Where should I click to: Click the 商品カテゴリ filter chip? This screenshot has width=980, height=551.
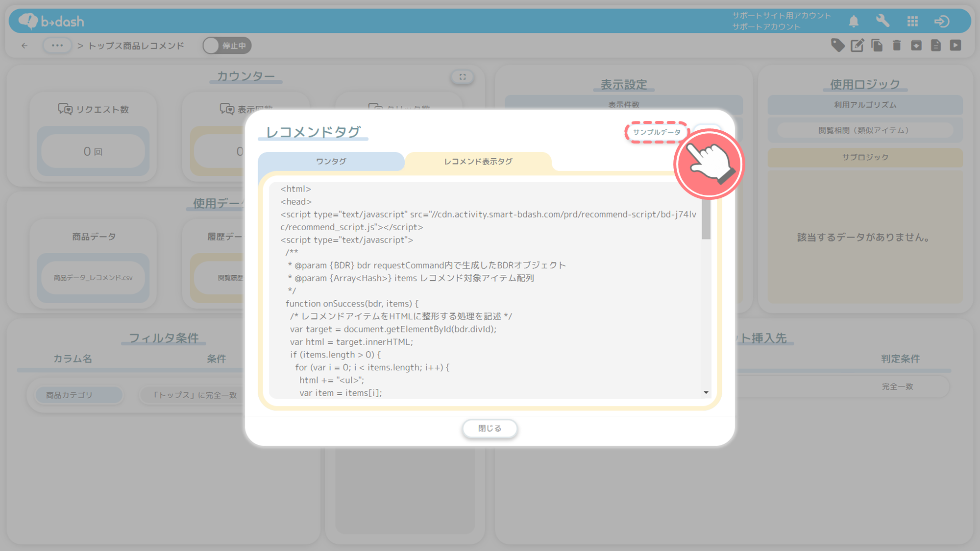(x=79, y=395)
